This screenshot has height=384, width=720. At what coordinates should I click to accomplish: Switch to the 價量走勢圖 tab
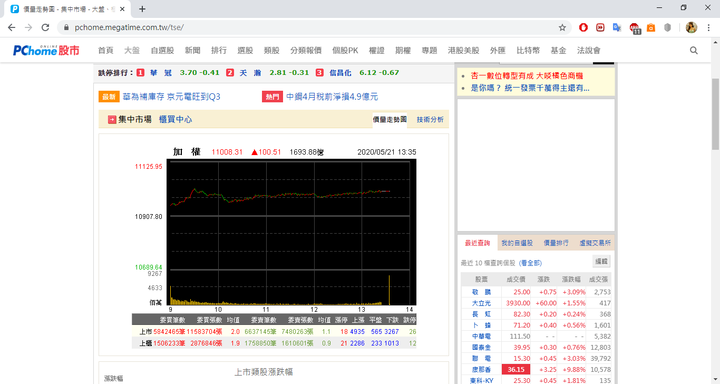[389, 119]
